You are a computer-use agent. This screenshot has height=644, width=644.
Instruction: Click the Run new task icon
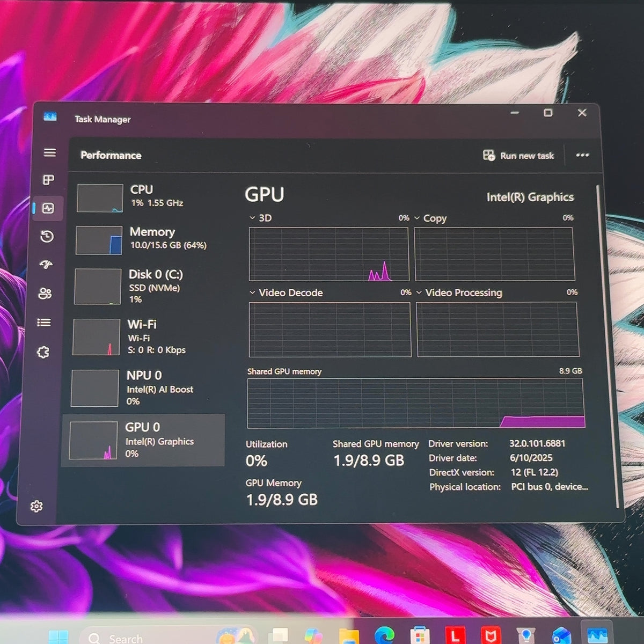[x=488, y=155]
